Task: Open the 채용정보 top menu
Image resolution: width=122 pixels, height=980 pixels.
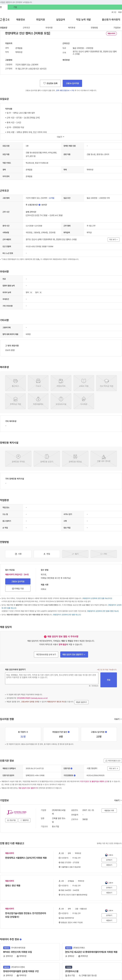Action: 20,19
